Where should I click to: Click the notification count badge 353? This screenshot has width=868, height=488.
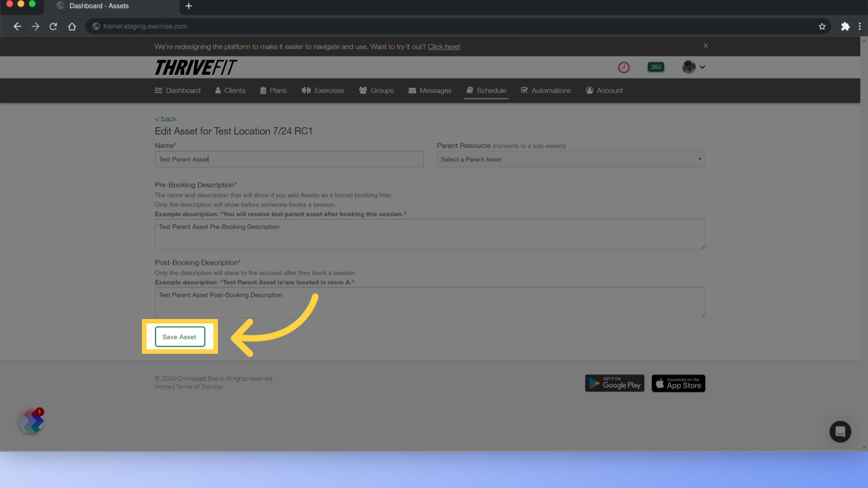[656, 67]
